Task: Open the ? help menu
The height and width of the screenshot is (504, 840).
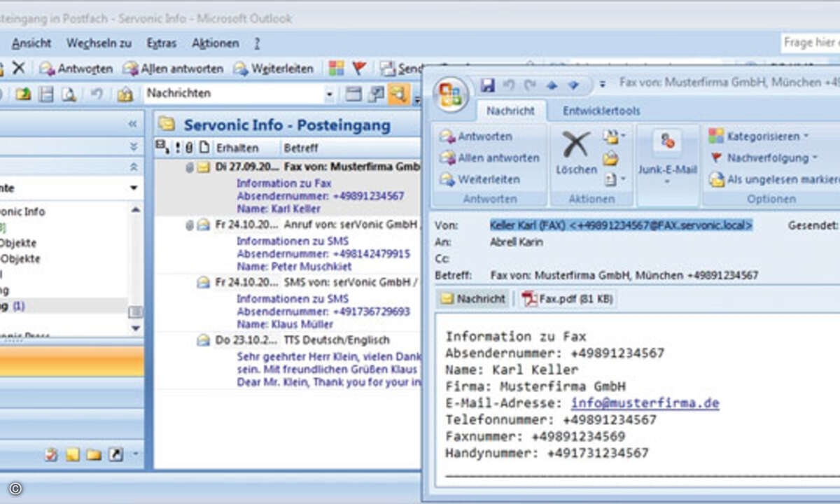Action: coord(257,43)
